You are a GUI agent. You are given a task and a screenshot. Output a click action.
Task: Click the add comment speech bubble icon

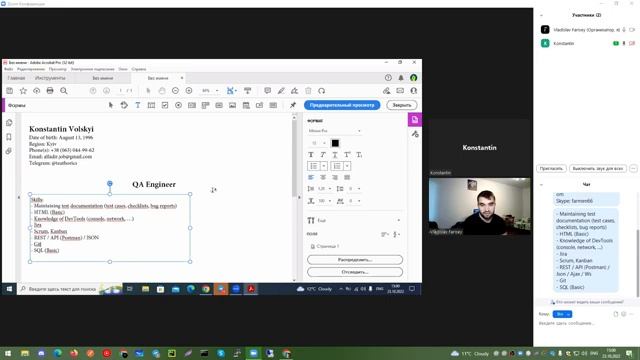click(267, 91)
